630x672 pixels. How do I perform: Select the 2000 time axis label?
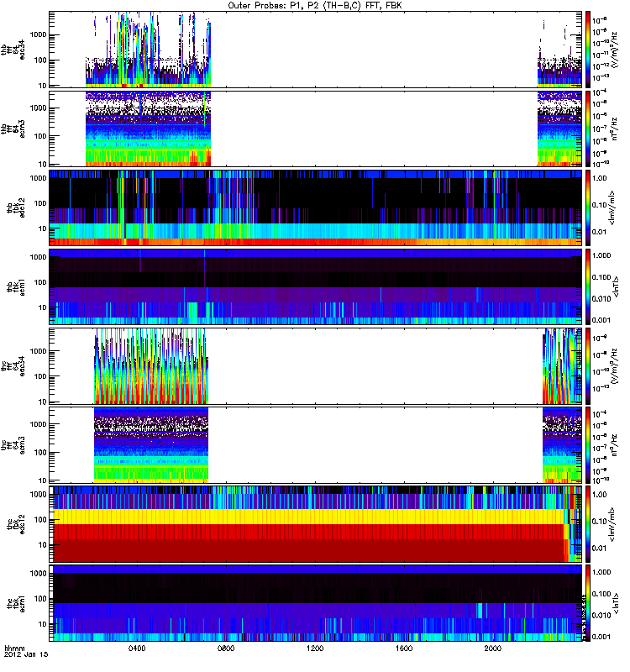coord(493,648)
